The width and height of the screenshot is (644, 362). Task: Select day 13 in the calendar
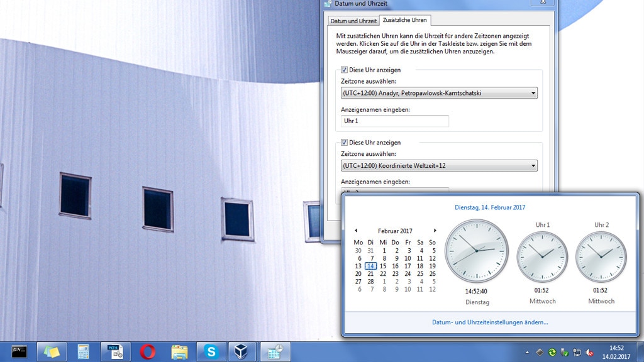pyautogui.click(x=358, y=266)
